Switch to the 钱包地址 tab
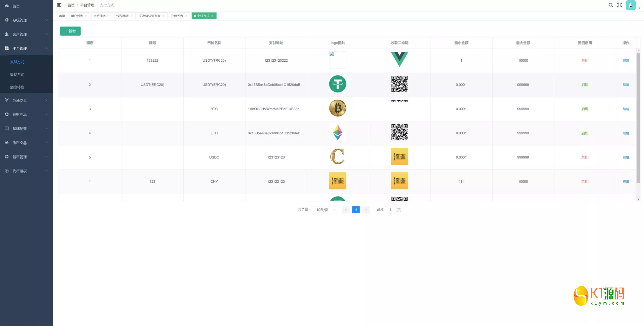 point(122,16)
